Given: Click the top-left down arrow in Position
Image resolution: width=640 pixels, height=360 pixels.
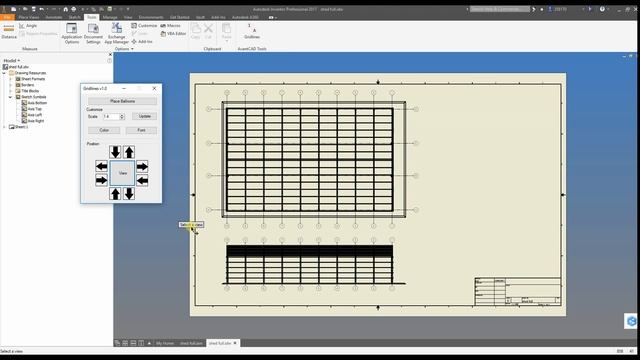Looking at the screenshot, I should coord(115,152).
